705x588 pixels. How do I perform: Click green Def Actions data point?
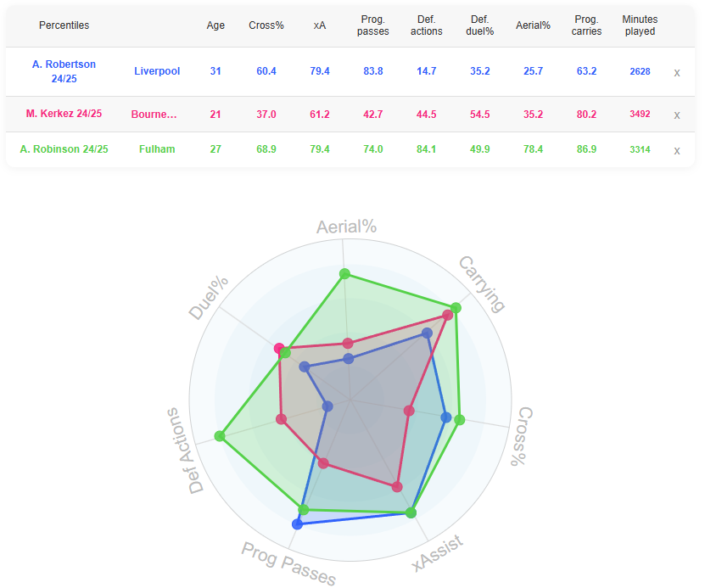click(220, 436)
